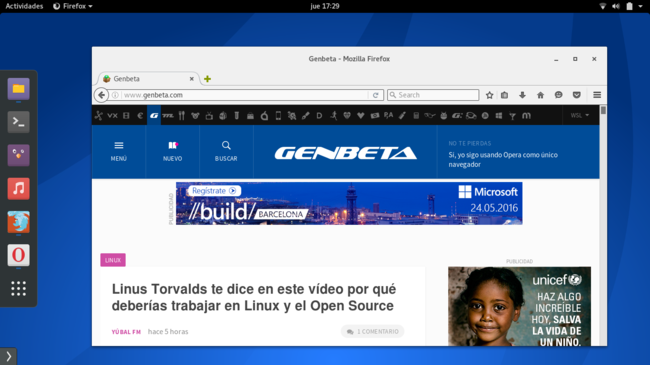Open the unicef advertisement image
This screenshot has height=365, width=650.
point(519,307)
